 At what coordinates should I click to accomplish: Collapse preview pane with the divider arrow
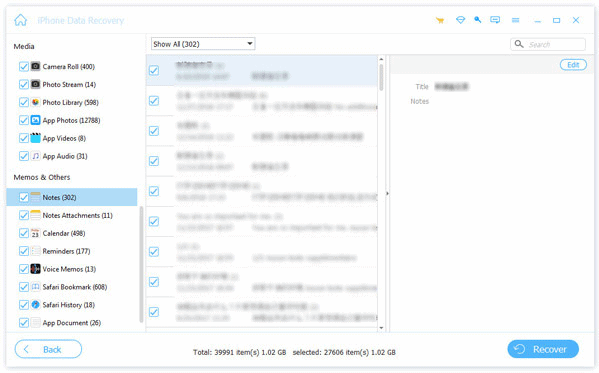coord(387,193)
